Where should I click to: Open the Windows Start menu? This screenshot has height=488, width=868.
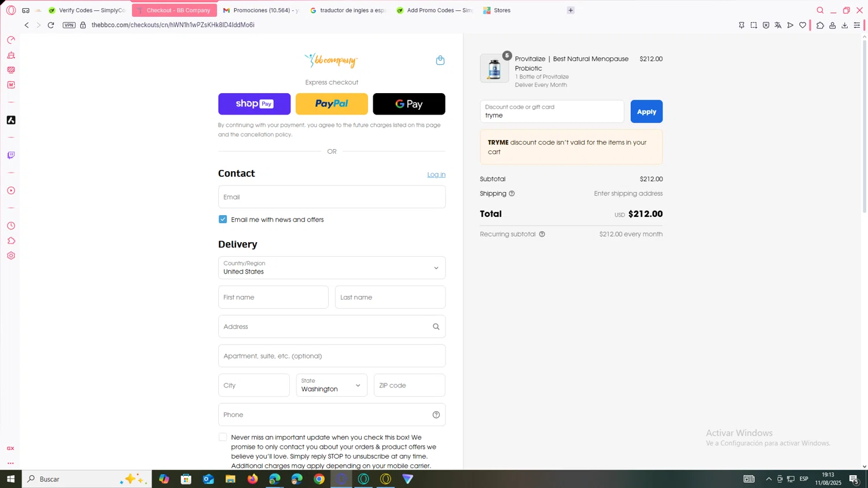(10, 479)
